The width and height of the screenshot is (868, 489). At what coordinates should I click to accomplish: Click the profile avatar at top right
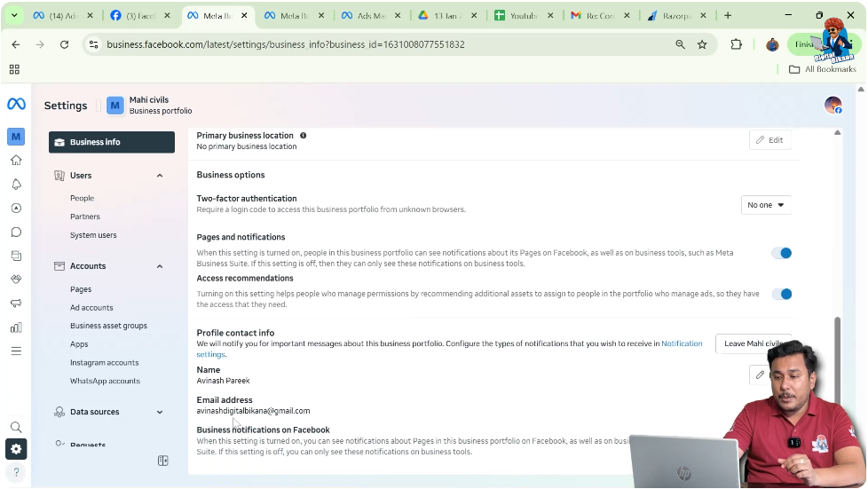[x=832, y=105]
